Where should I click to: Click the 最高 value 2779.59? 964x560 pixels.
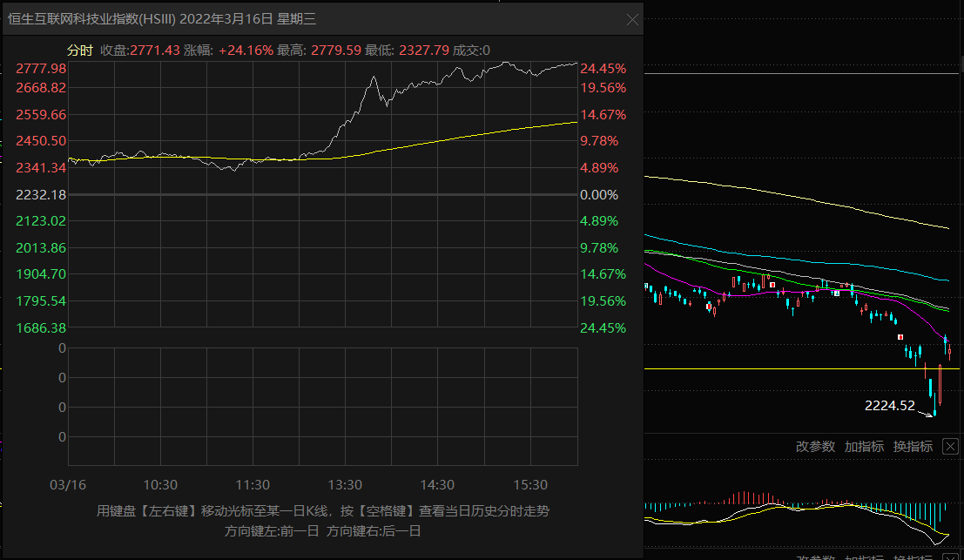tap(336, 51)
